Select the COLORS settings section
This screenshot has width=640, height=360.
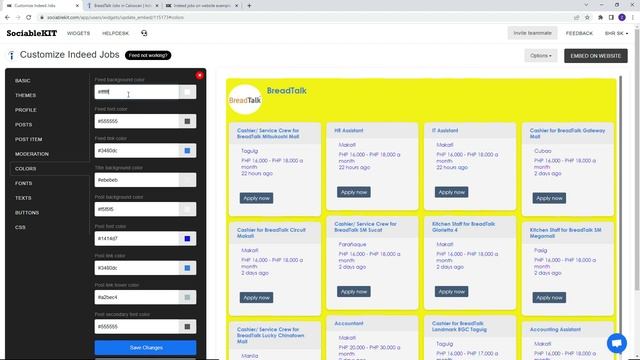click(x=25, y=169)
